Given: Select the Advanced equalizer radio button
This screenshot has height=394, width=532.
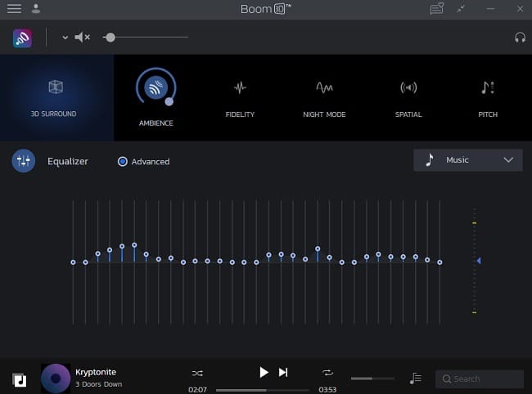Looking at the screenshot, I should [123, 162].
